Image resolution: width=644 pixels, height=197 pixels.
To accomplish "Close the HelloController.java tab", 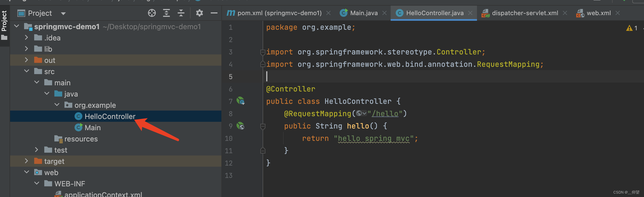I will coord(470,13).
